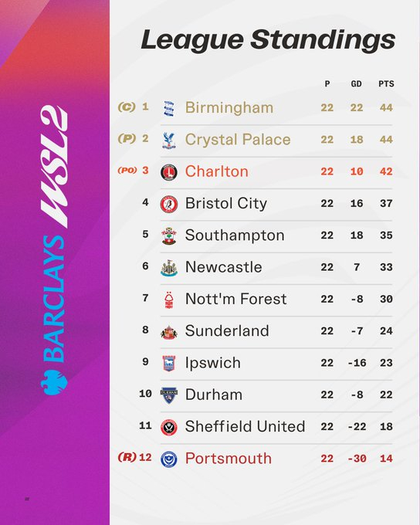Click the Ipswich club crest
Image resolution: width=420 pixels, height=525 pixels.
(x=169, y=364)
